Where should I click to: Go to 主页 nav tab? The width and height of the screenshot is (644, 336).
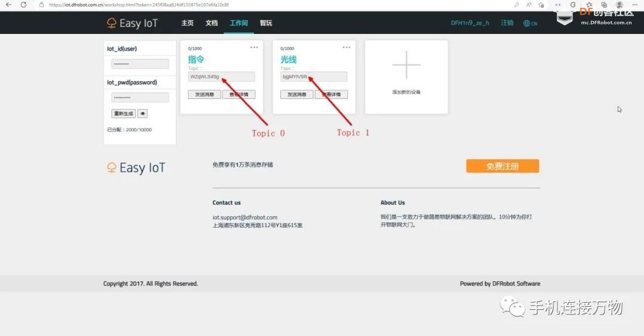187,23
